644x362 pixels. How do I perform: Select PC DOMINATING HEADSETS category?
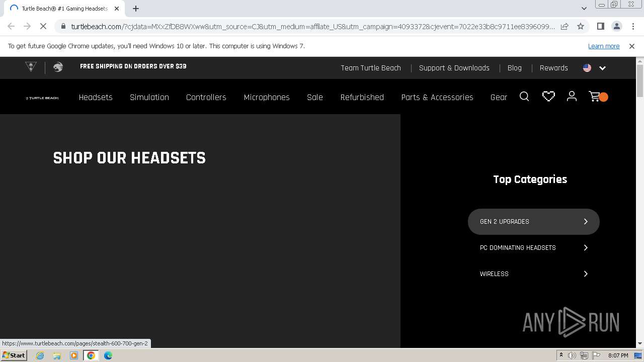tap(534, 248)
